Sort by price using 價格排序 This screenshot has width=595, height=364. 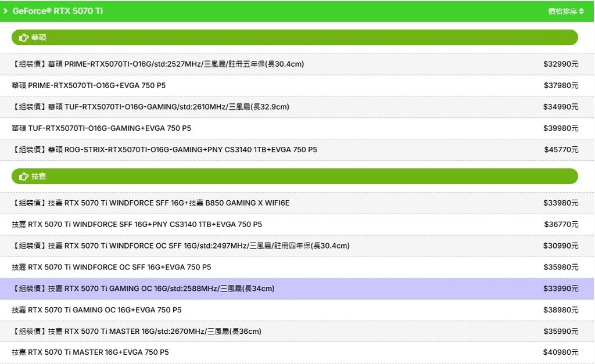point(566,12)
